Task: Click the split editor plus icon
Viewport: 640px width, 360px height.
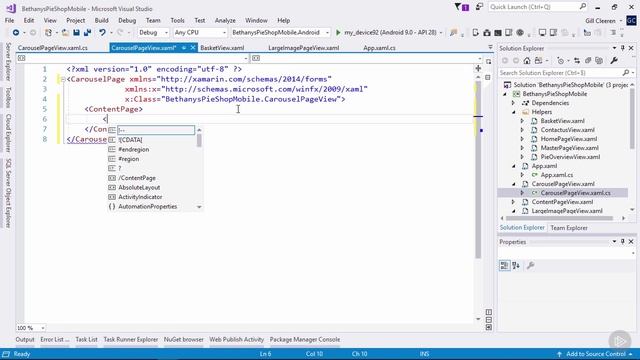Action: click(x=478, y=68)
